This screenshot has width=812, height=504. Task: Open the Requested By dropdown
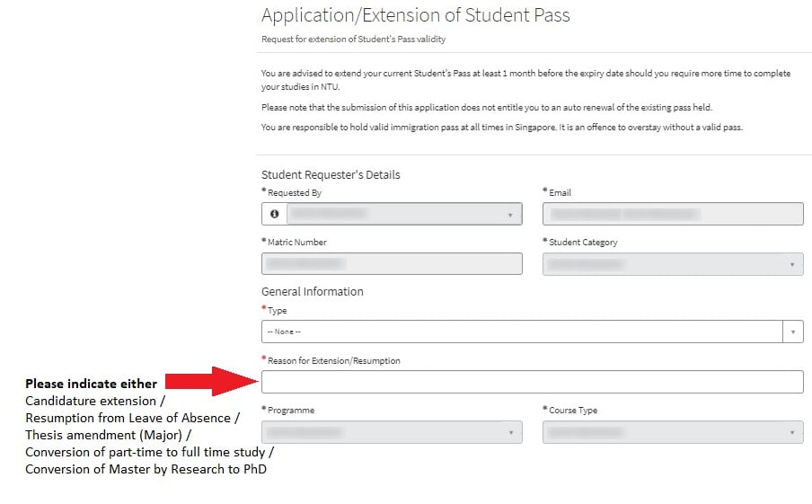pyautogui.click(x=404, y=215)
